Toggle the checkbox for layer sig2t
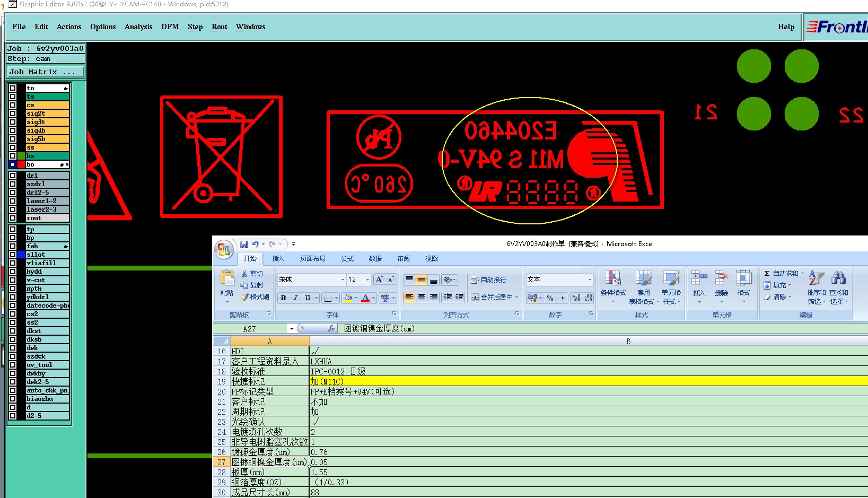The image size is (868, 498). 13,113
